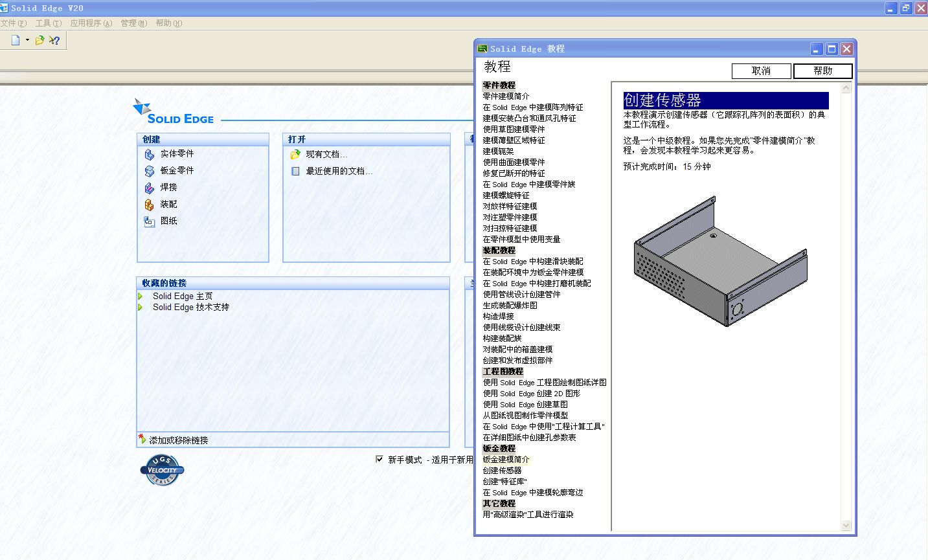Select the 对注塑零件建模 tutorial

[510, 218]
